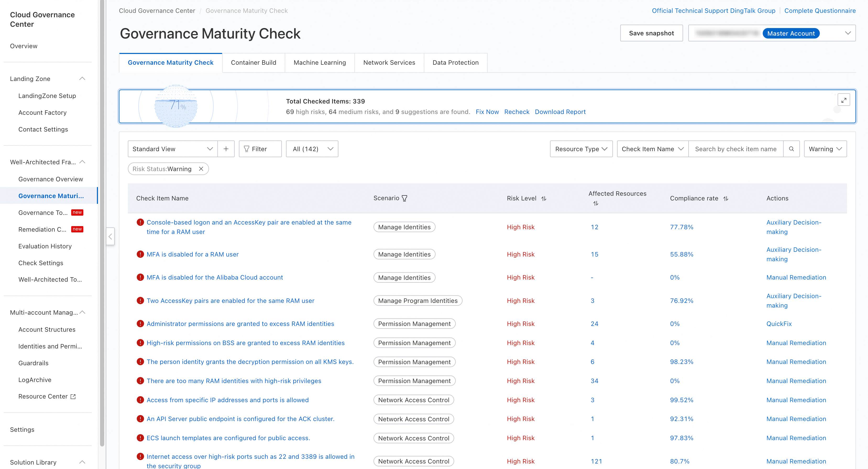
Task: Open the Resource Type dropdown
Action: click(581, 149)
